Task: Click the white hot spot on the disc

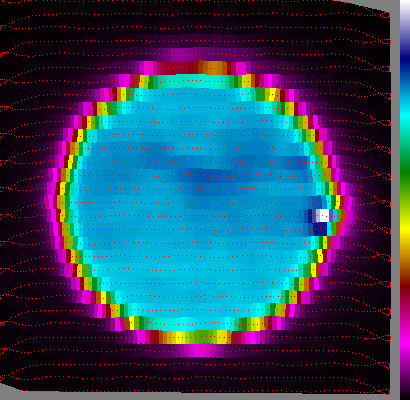Action: click(x=323, y=215)
